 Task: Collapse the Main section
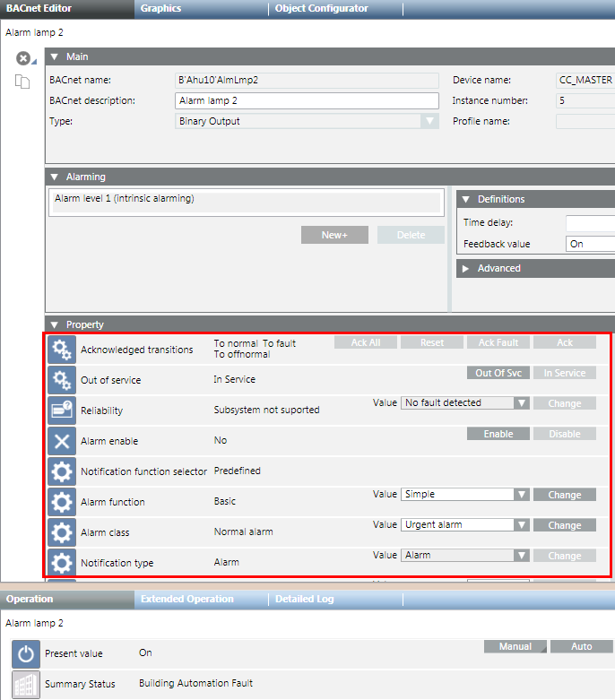(54, 56)
